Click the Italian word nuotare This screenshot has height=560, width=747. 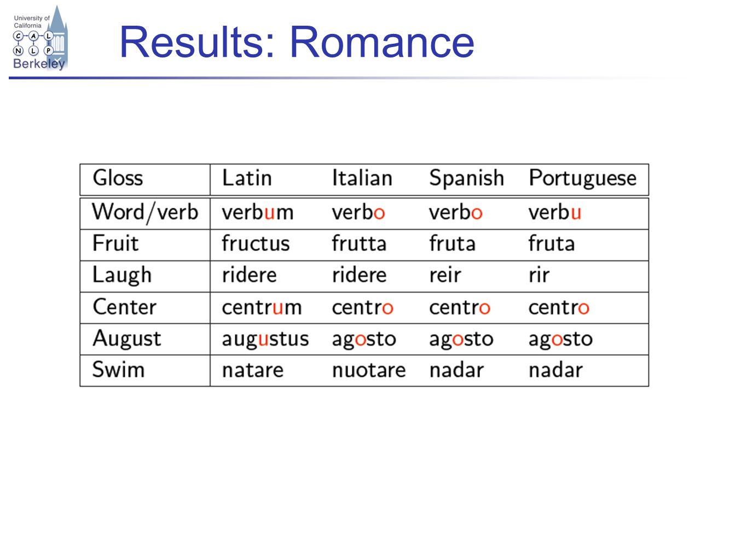click(x=369, y=370)
